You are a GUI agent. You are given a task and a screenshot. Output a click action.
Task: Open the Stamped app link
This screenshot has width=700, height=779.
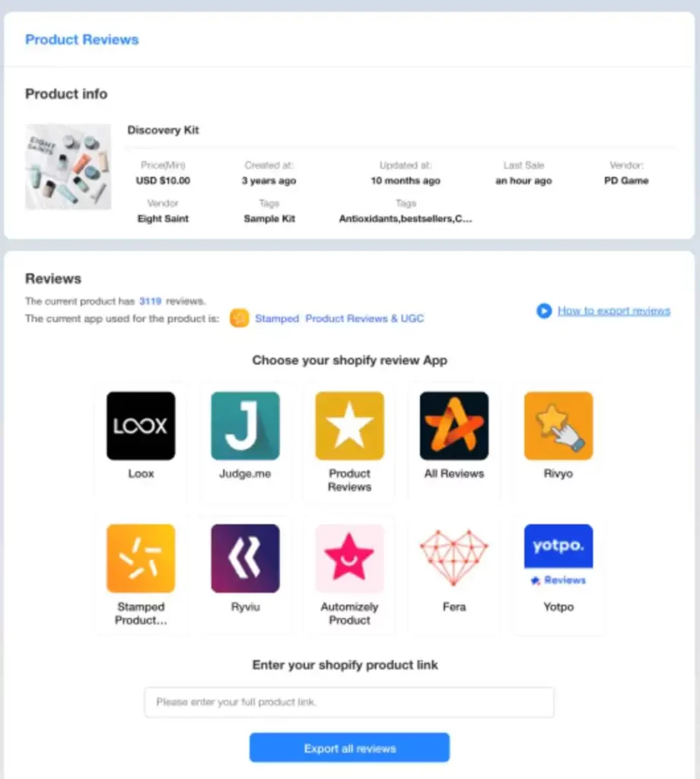[x=277, y=319]
